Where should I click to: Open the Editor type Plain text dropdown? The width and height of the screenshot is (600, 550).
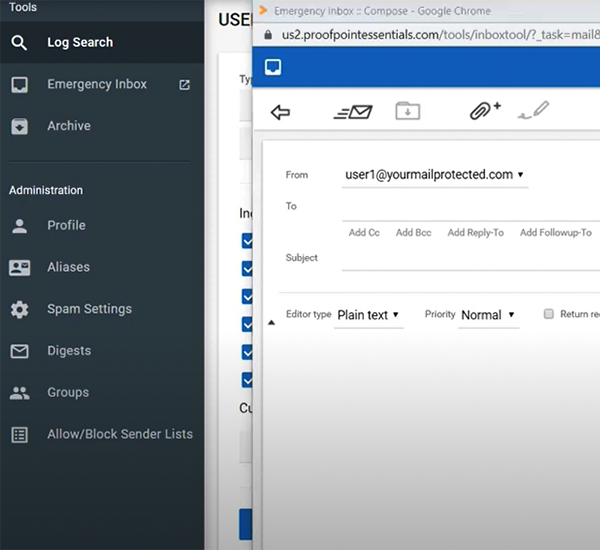pos(368,315)
